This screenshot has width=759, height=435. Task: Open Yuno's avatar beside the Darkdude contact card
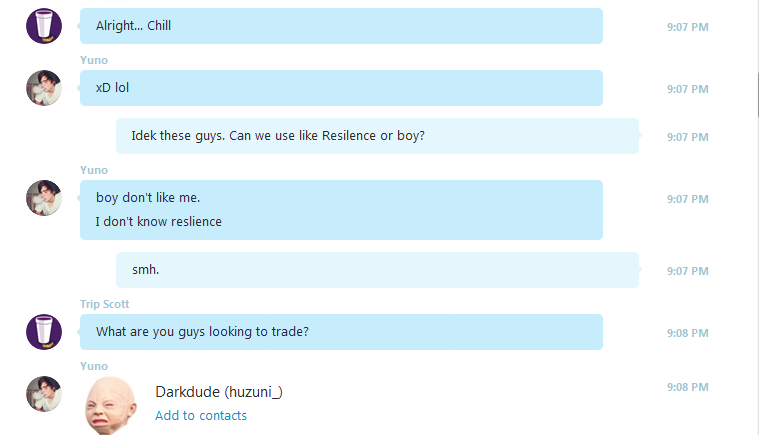(44, 394)
